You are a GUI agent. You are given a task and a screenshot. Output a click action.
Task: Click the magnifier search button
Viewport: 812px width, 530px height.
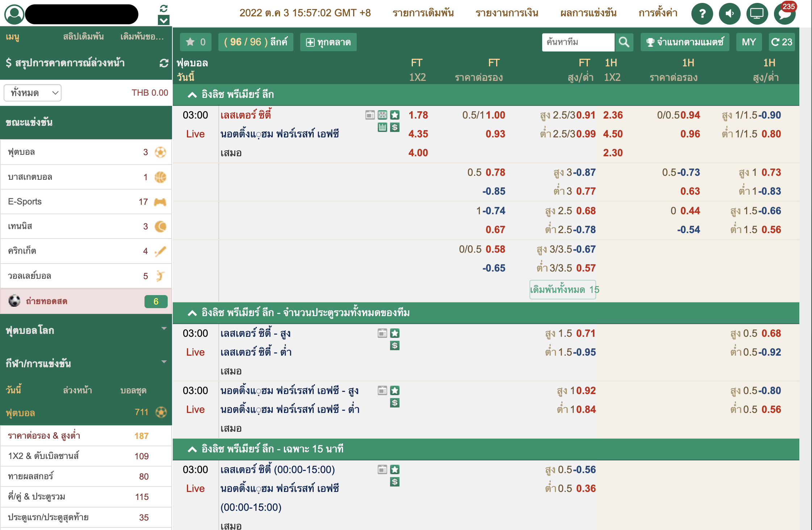(x=624, y=42)
